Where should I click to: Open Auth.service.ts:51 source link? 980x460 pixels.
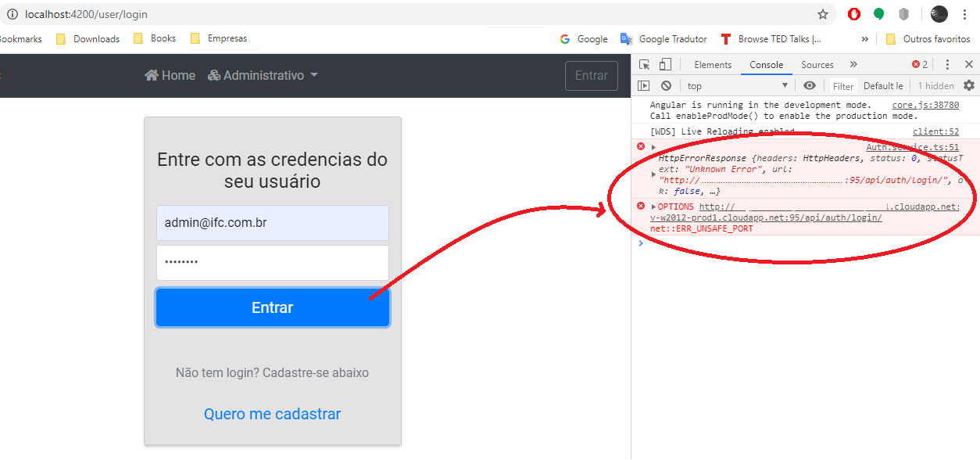912,147
